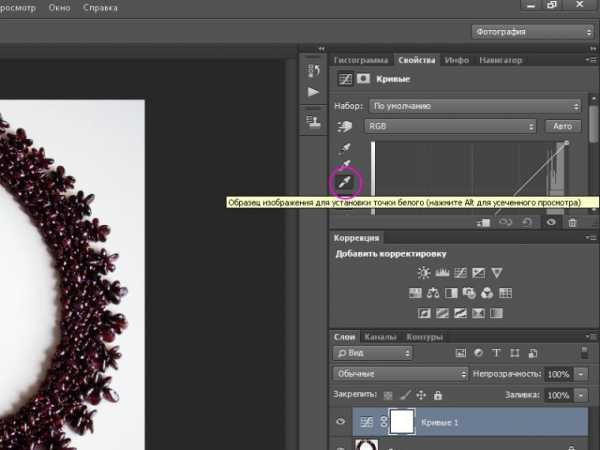
Task: Lock all with the padlock icon
Action: [x=438, y=395]
